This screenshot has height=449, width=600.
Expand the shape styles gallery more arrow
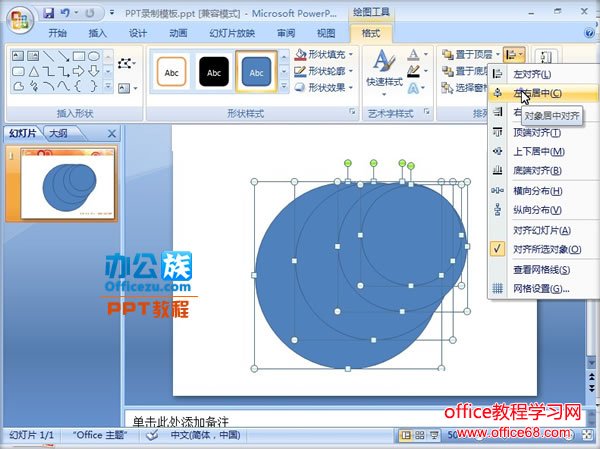tap(284, 87)
